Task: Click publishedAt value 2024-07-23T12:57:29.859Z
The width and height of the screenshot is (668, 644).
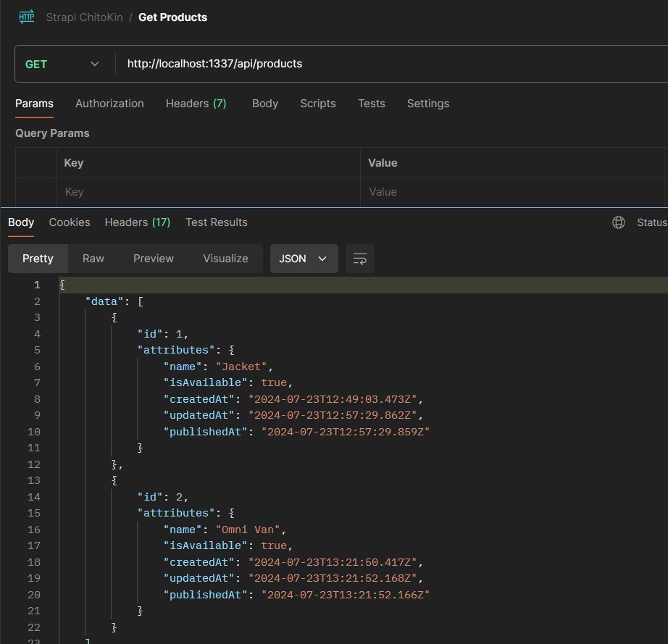Action: (x=346, y=432)
